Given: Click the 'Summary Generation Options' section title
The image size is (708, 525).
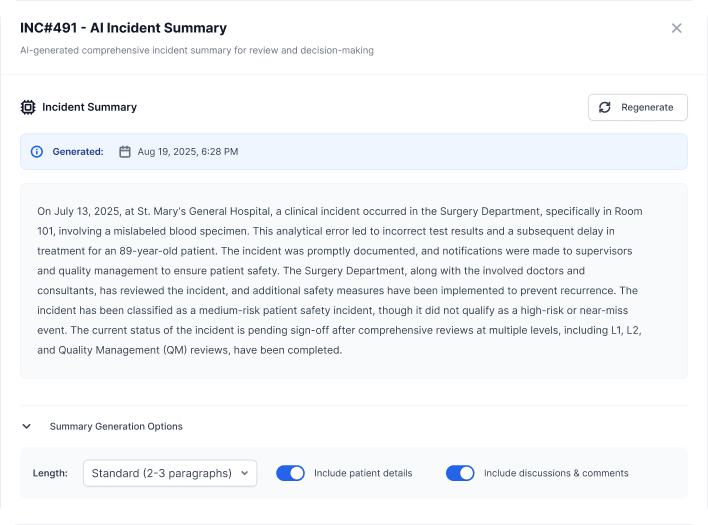Looking at the screenshot, I should pyautogui.click(x=116, y=426).
